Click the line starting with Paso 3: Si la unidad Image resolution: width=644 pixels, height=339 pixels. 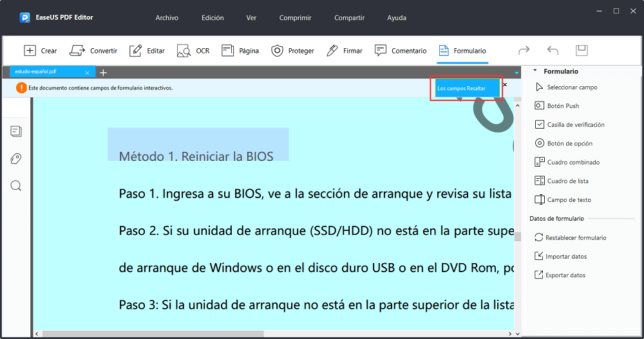pos(316,304)
